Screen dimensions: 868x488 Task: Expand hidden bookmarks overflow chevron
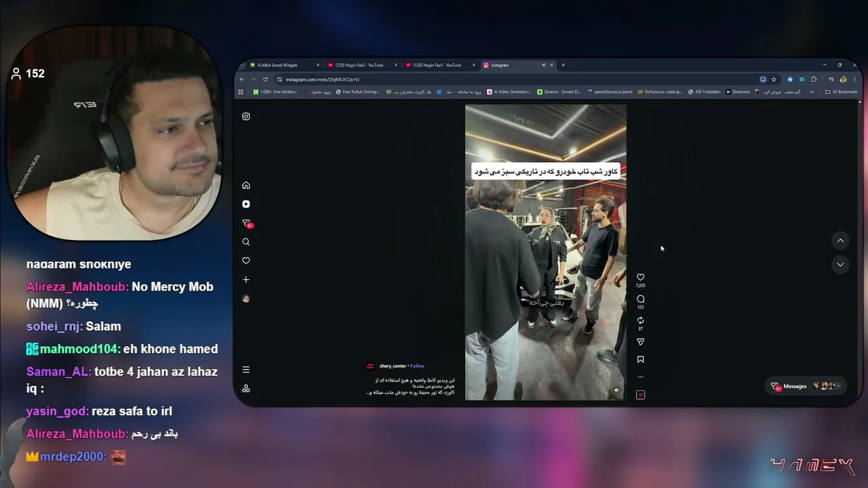(812, 91)
